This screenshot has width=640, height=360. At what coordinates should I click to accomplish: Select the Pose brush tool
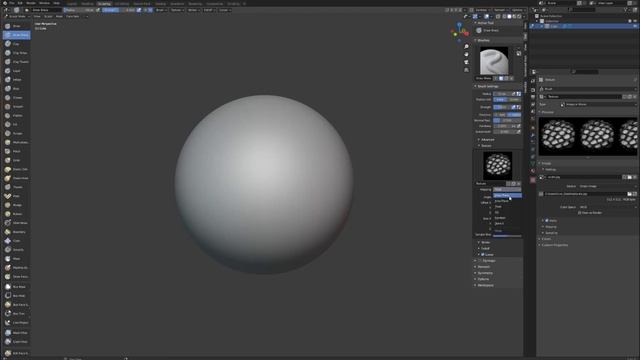tap(16, 196)
